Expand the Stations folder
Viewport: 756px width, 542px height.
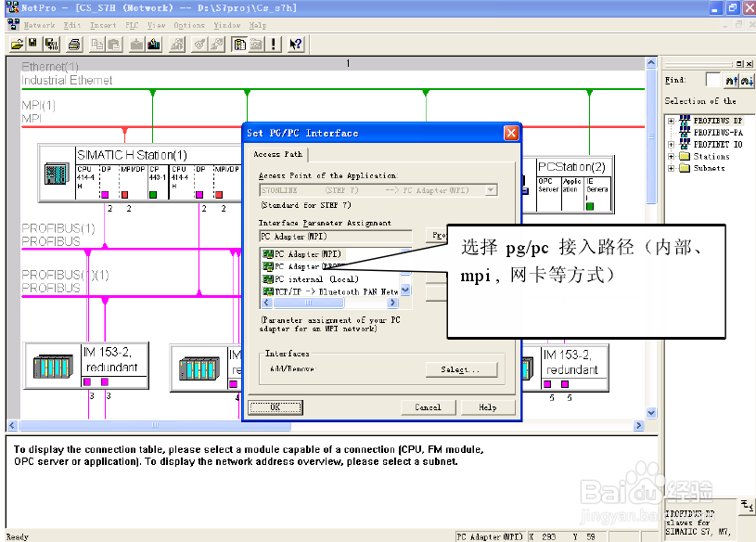tap(671, 156)
